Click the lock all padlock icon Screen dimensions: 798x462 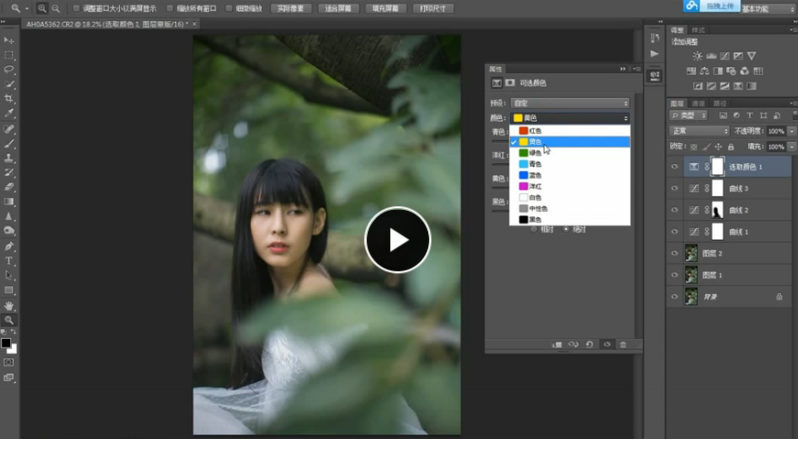pyautogui.click(x=731, y=147)
